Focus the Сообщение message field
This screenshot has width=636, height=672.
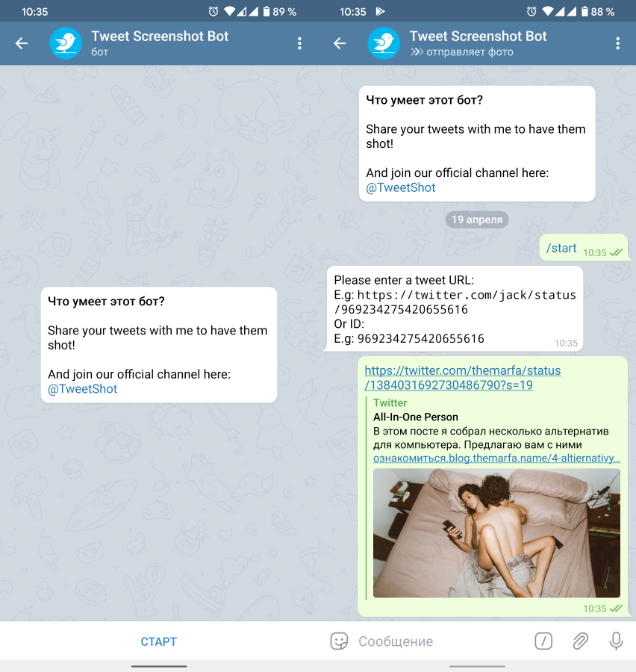pyautogui.click(x=441, y=641)
